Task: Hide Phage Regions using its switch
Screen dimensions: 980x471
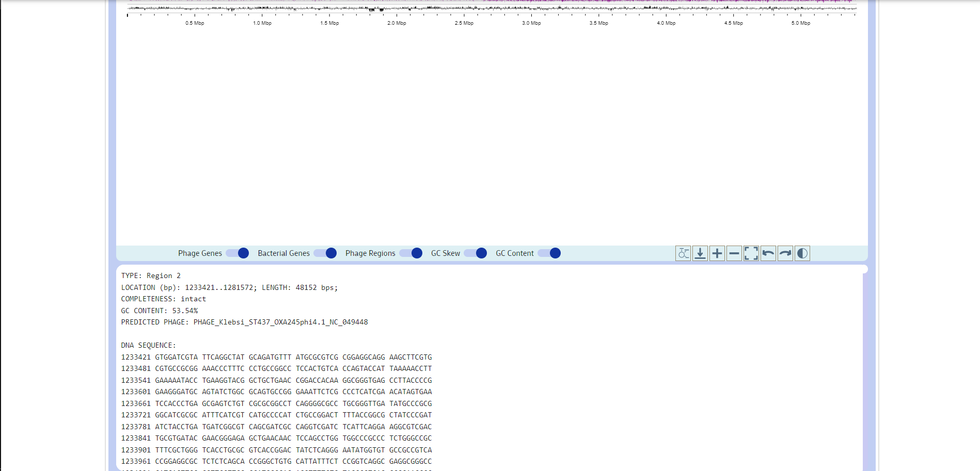Action: [x=411, y=253]
